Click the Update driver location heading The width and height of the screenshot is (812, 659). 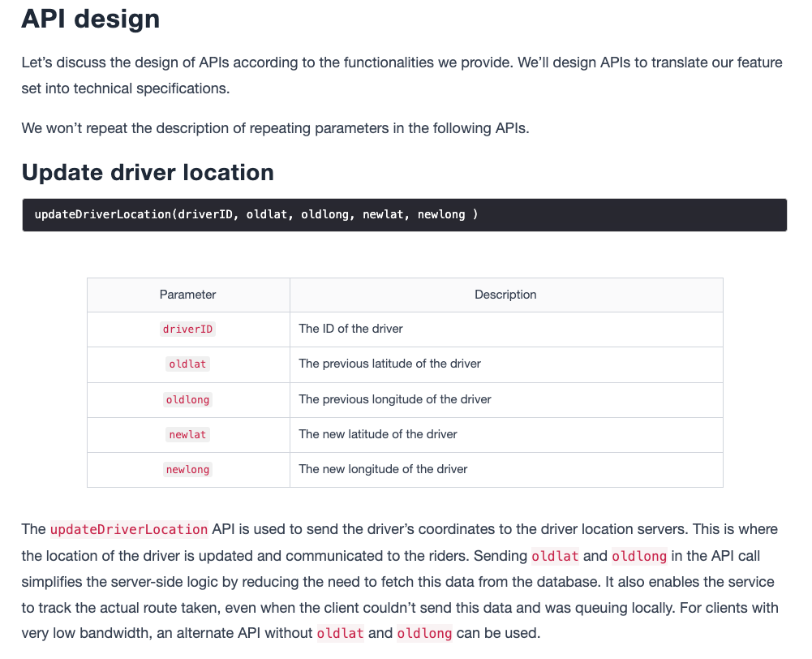pos(148,173)
